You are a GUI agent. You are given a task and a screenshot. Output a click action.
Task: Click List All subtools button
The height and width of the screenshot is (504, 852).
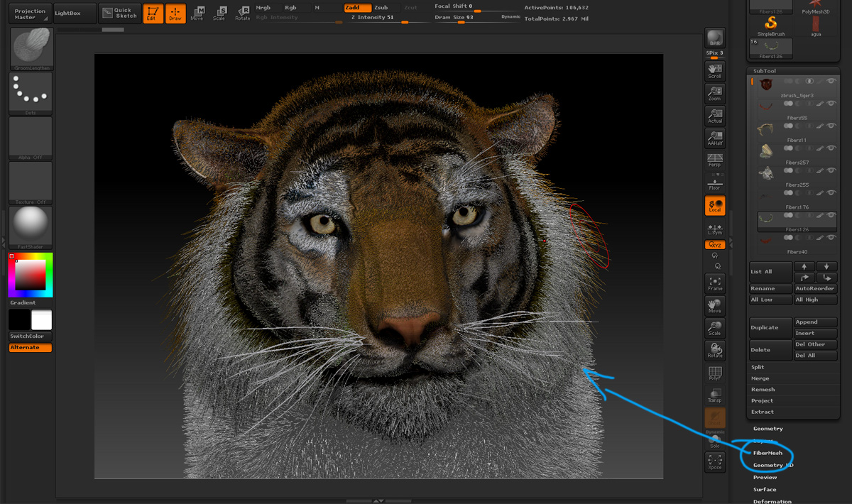pyautogui.click(x=770, y=272)
